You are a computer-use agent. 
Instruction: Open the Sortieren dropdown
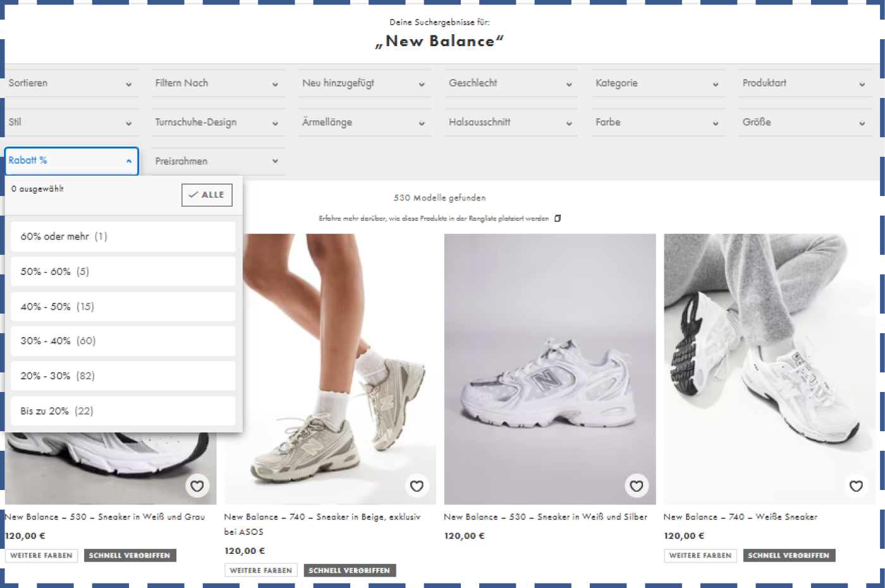(x=71, y=83)
